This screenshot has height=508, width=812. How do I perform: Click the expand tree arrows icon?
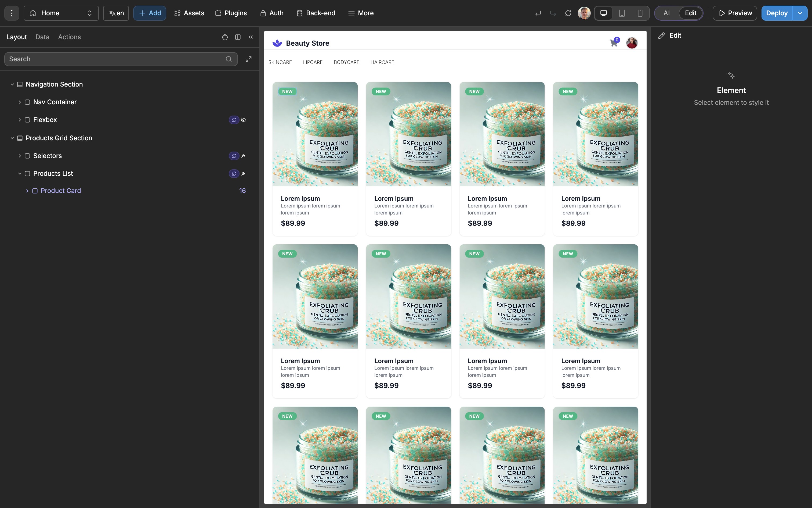click(249, 59)
